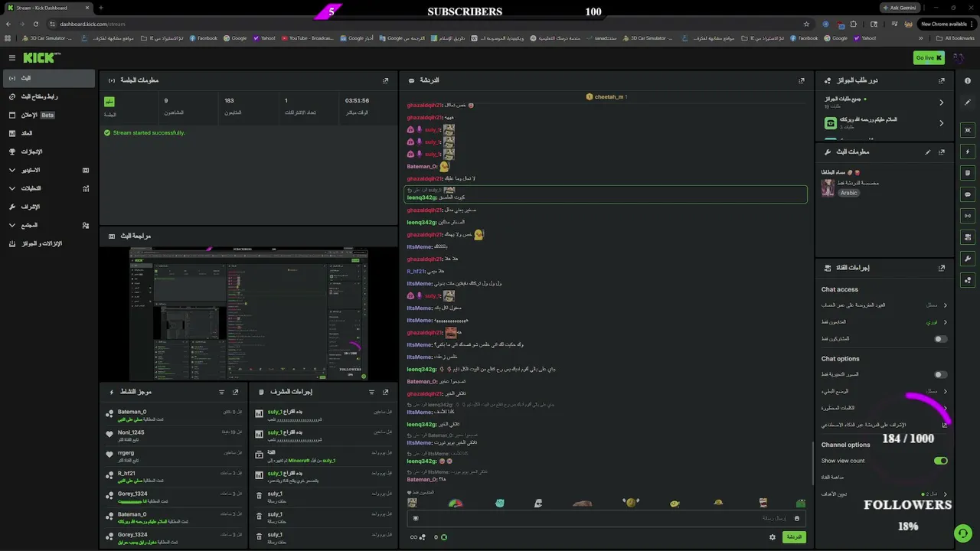The width and height of the screenshot is (980, 551).
Task: Click the highlighted leenq342g chat message
Action: 605,194
